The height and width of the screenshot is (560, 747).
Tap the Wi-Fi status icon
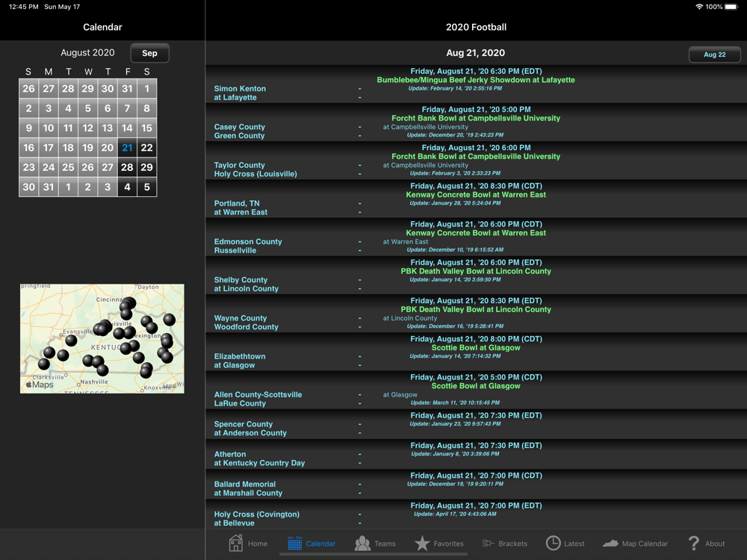click(x=699, y=7)
